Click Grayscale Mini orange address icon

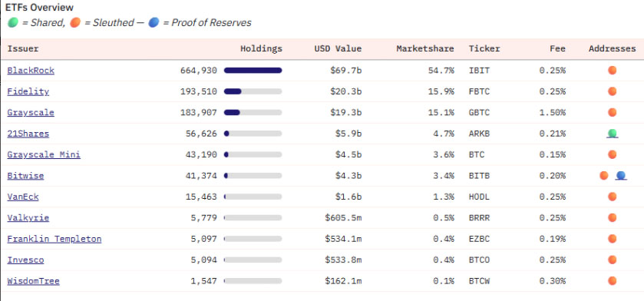click(x=613, y=154)
